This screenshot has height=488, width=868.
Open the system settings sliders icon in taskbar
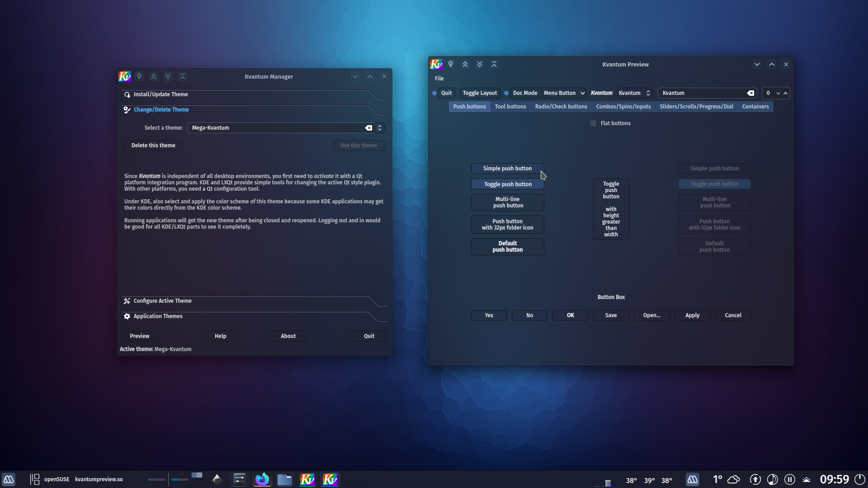point(240,479)
